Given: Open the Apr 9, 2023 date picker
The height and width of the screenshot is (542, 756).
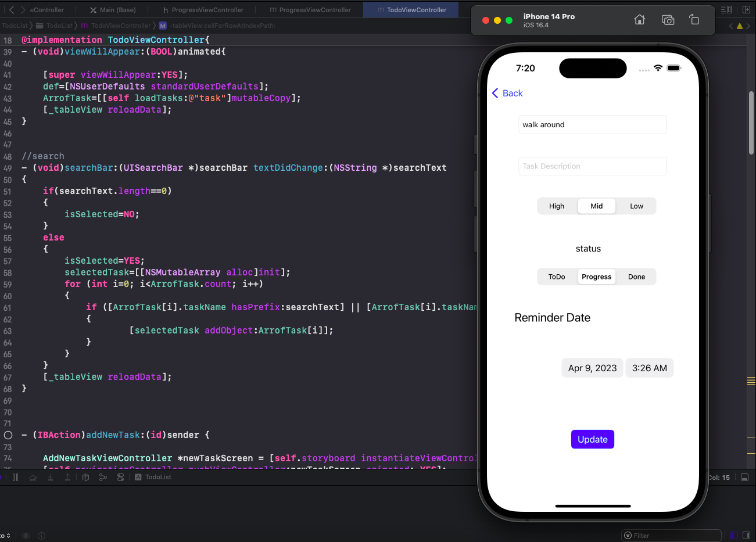Looking at the screenshot, I should 592,368.
